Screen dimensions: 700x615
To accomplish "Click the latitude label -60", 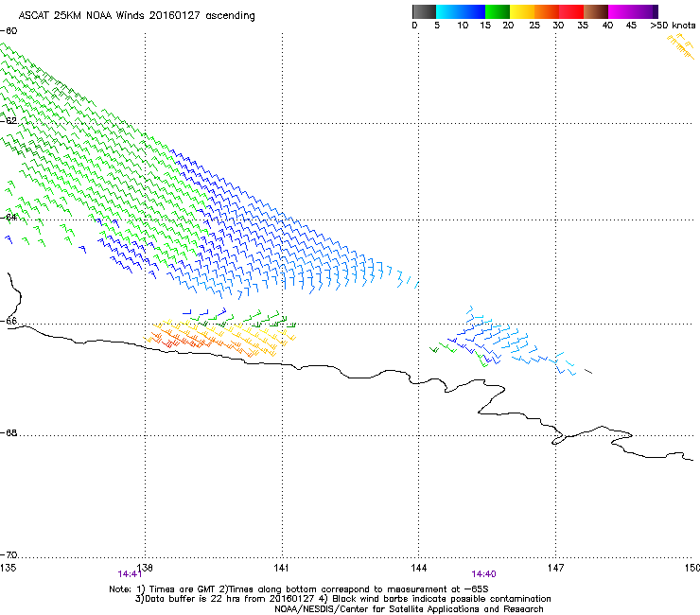I will [9, 31].
